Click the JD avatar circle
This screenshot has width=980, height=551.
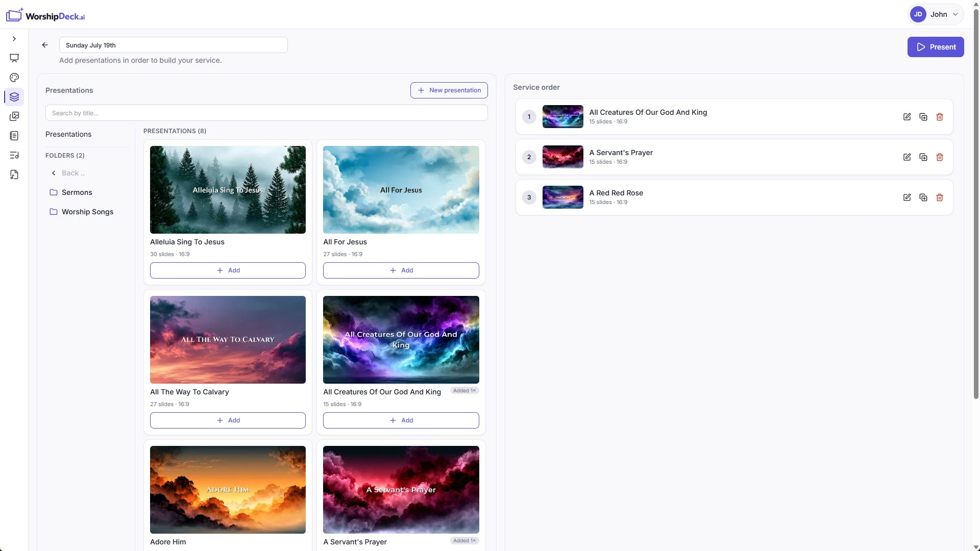coord(918,14)
